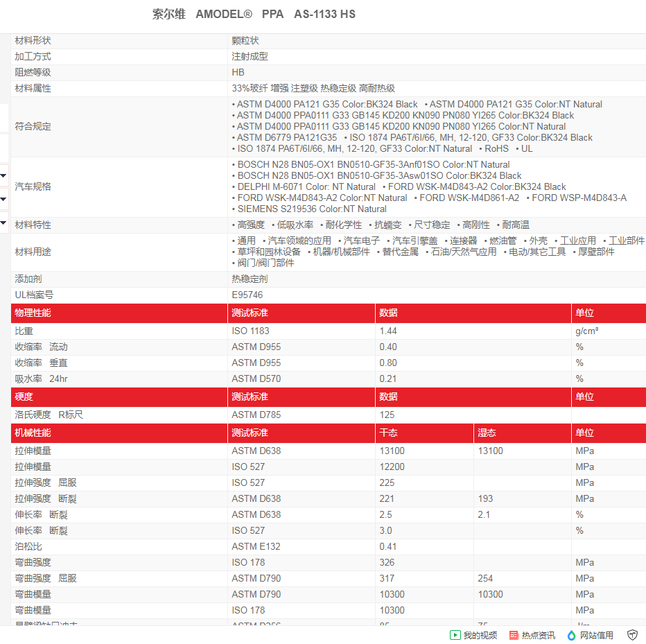Select the water absorption value 0.21
This screenshot has width=646, height=644.
coord(388,378)
